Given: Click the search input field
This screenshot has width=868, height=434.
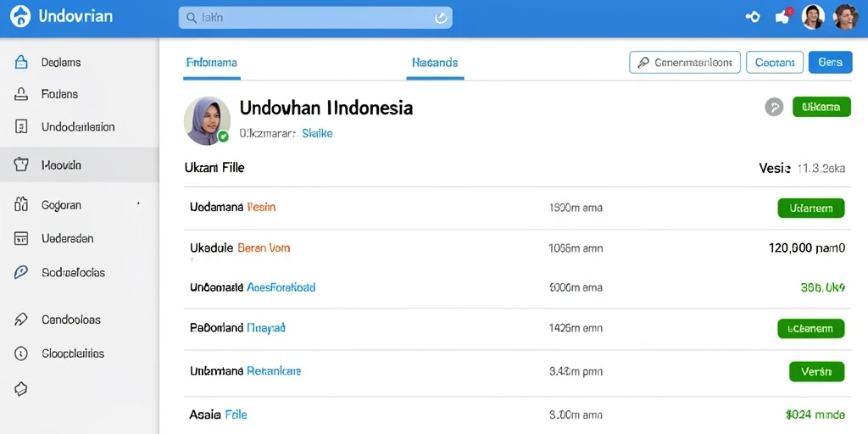Looking at the screenshot, I should tap(315, 18).
